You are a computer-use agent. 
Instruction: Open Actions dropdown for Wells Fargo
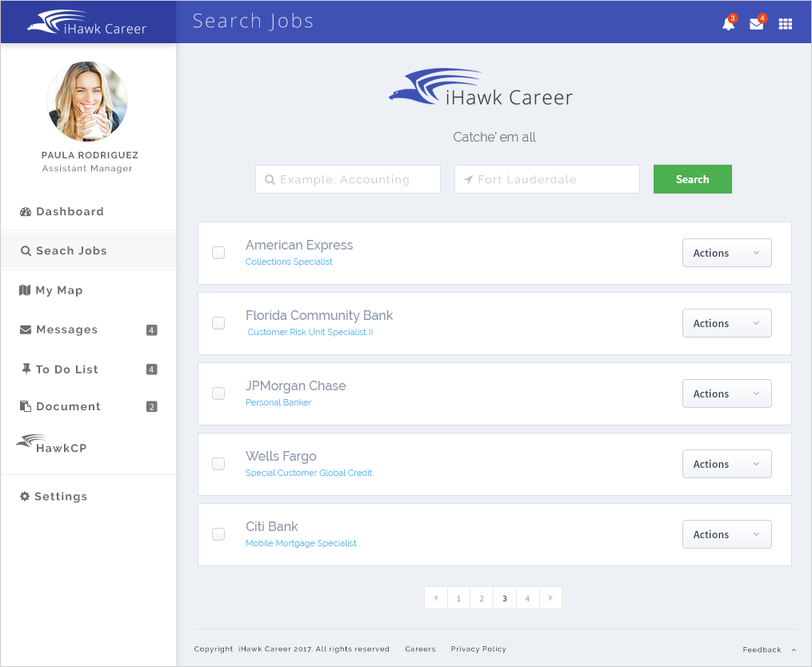727,464
